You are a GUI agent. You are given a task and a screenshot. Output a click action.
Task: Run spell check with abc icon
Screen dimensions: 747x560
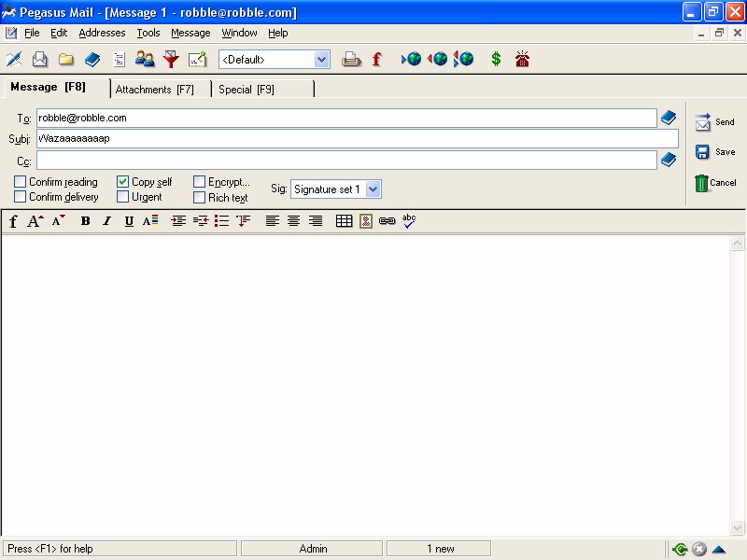(x=409, y=221)
